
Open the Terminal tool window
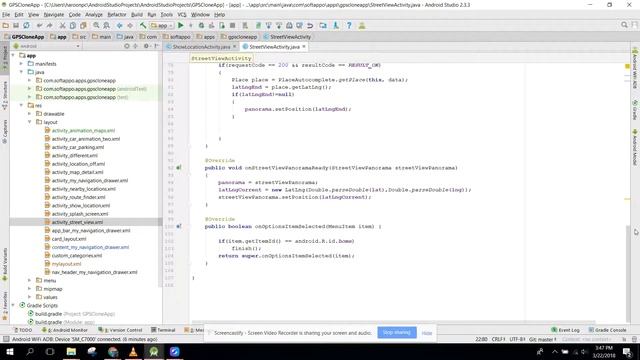tap(163, 330)
